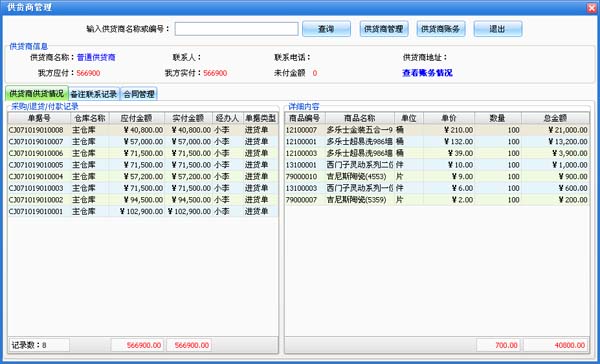The height and width of the screenshot is (364, 600).
Task: Click the 商品名称 column header
Action: [360, 118]
